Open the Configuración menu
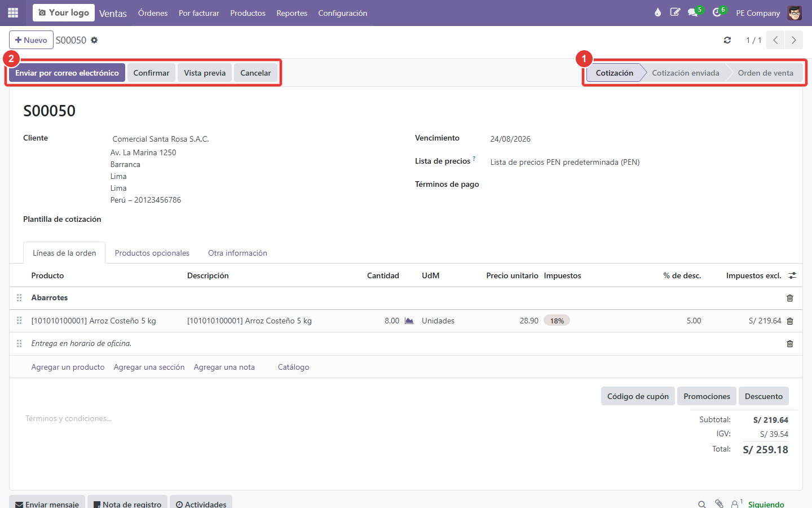 342,13
